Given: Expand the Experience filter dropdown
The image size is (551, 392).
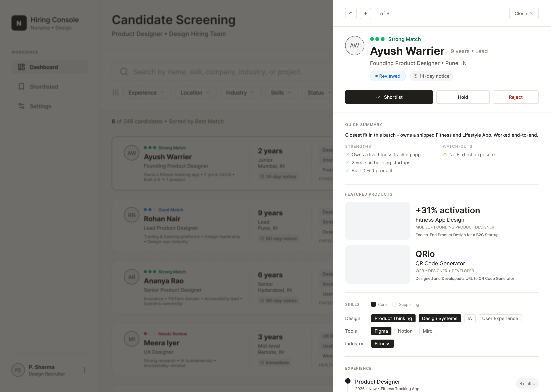Looking at the screenshot, I should [147, 92].
